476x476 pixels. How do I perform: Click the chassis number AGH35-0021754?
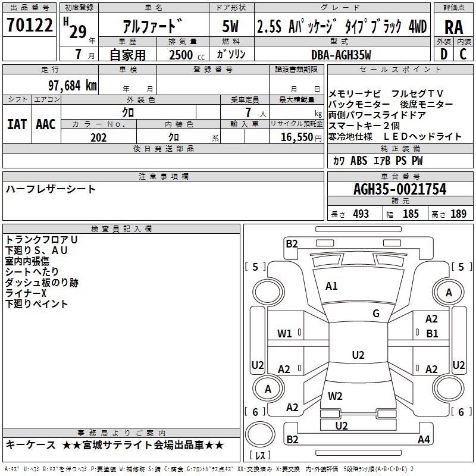[399, 190]
